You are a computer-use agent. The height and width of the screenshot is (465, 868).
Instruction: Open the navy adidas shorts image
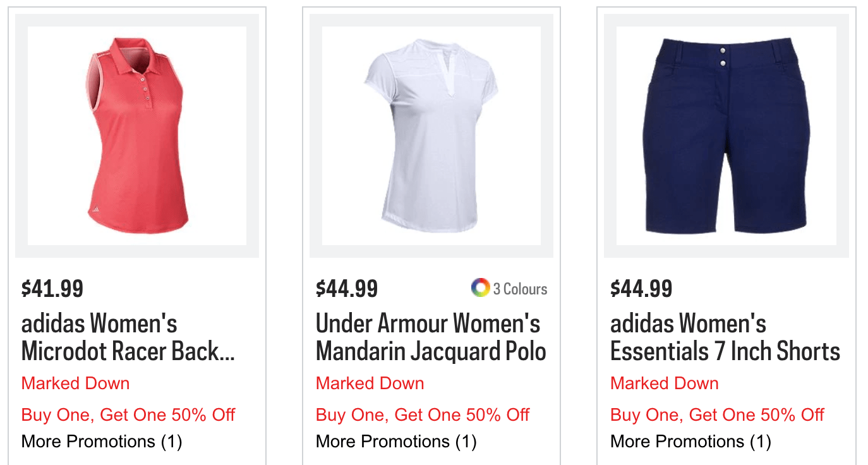click(x=726, y=136)
